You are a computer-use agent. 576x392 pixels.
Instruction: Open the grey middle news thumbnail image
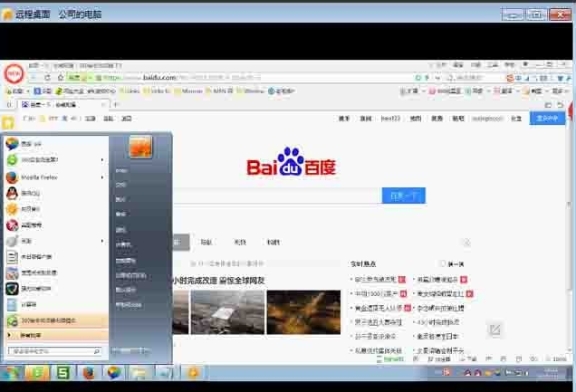point(227,312)
